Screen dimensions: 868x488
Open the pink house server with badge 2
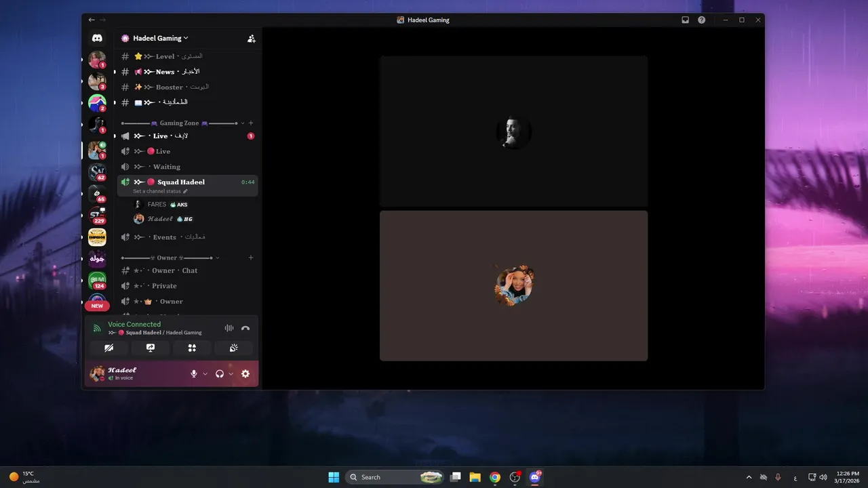tap(97, 103)
